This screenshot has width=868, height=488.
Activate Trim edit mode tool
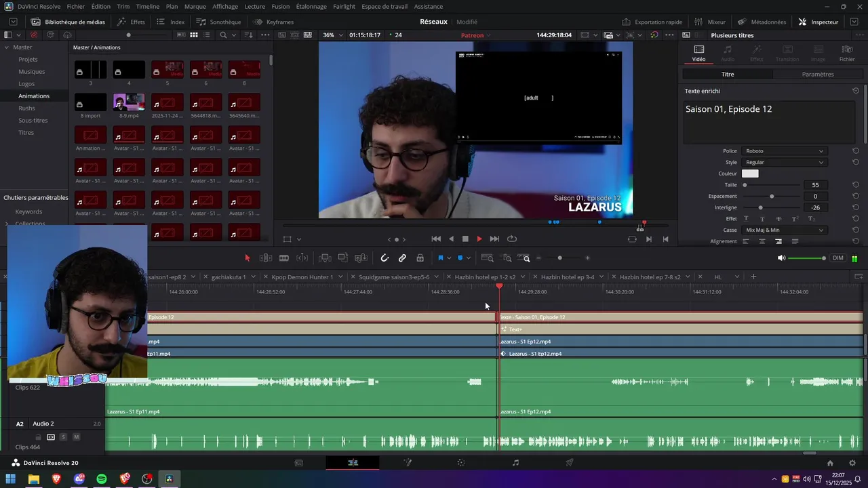click(266, 258)
